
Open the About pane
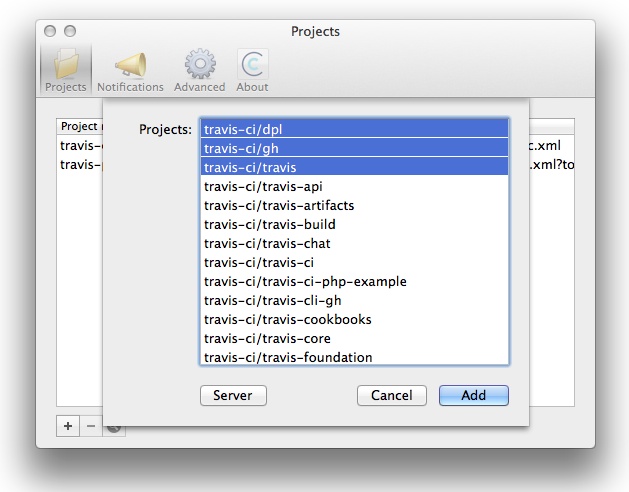point(252,70)
